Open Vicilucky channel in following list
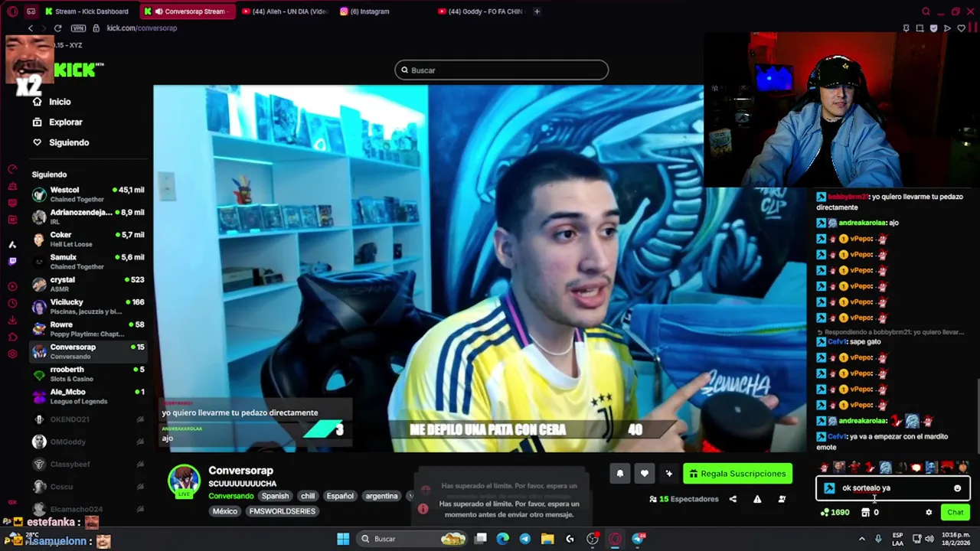Image resolution: width=980 pixels, height=551 pixels. (x=88, y=307)
